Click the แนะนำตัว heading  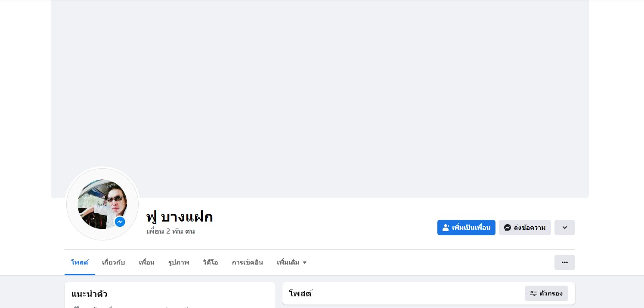point(90,294)
